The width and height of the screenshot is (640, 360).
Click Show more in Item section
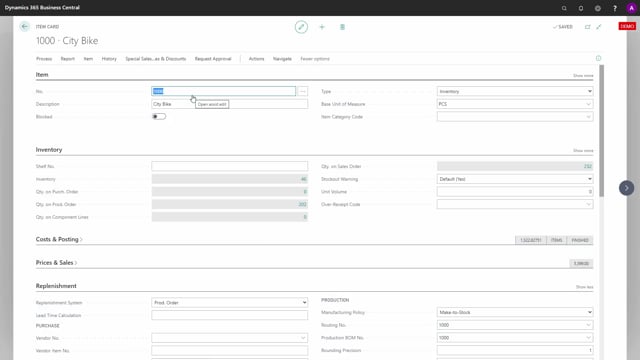tap(583, 76)
